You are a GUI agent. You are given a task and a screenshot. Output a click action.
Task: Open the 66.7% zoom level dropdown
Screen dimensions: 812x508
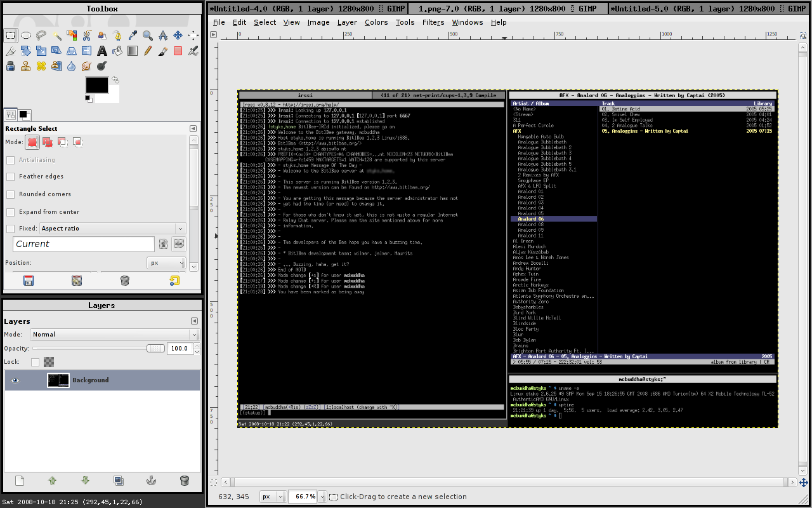coord(322,497)
